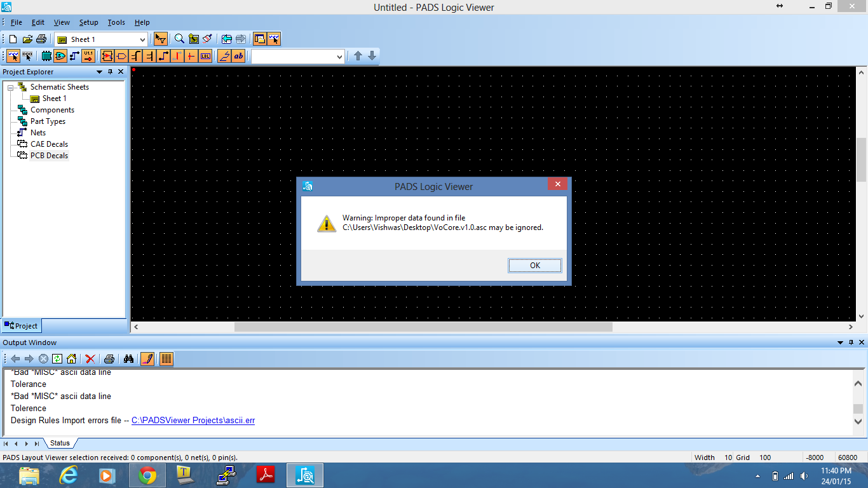Switch to the Status tab

tap(60, 443)
